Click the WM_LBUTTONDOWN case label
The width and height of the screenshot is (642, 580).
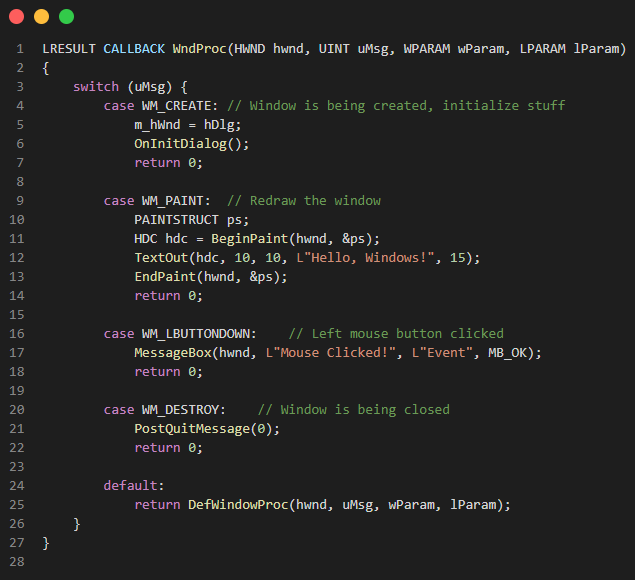point(199,334)
